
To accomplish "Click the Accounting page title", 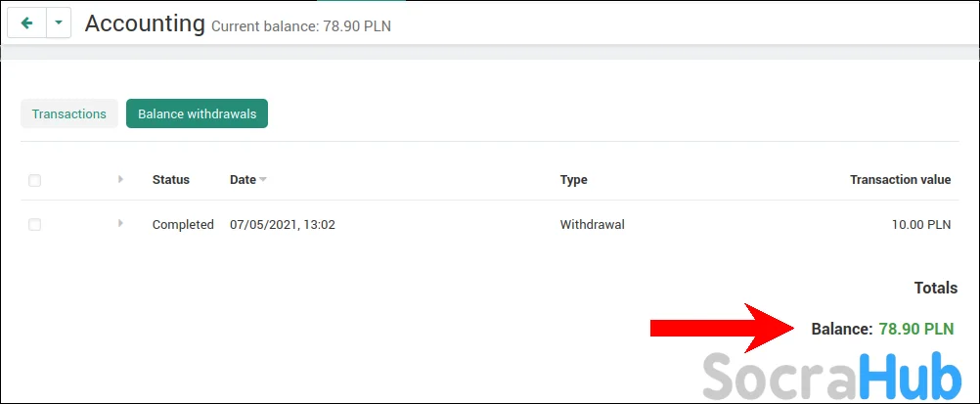I will [x=145, y=23].
